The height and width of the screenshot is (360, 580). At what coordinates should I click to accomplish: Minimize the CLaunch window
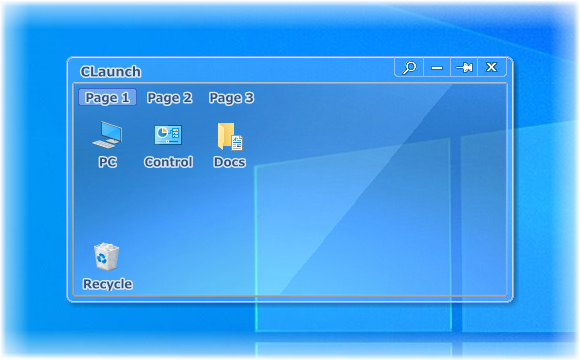coord(437,68)
